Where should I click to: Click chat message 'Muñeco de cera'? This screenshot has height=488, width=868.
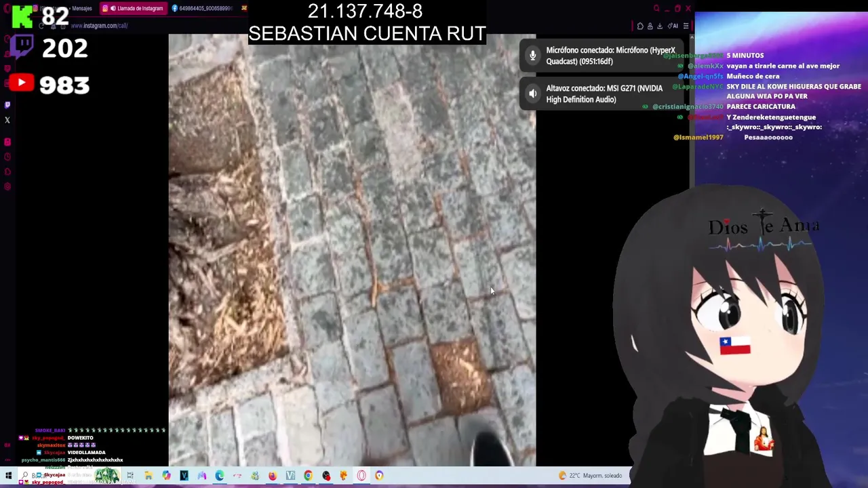coord(753,76)
